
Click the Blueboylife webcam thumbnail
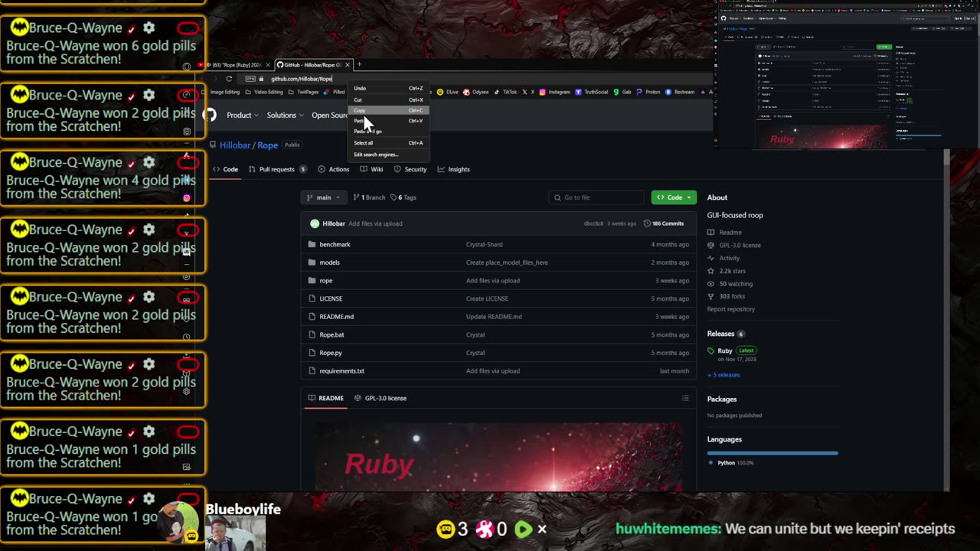click(235, 533)
